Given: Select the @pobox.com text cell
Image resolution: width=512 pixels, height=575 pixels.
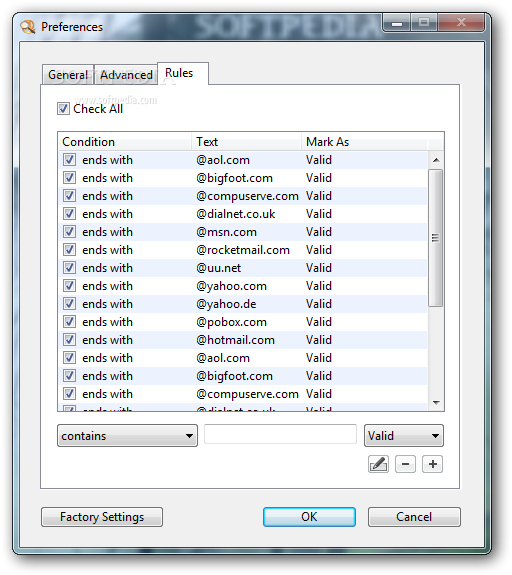Looking at the screenshot, I should tap(231, 322).
